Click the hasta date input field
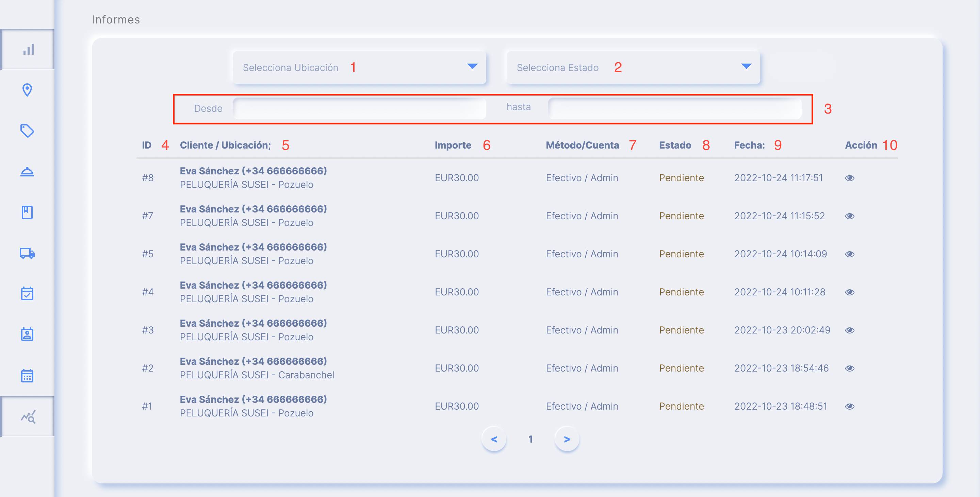This screenshot has width=980, height=497. [x=674, y=108]
